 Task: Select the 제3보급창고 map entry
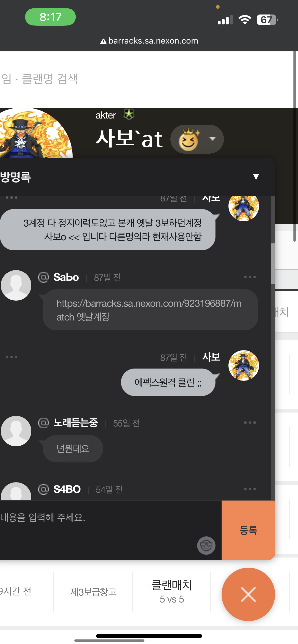[x=93, y=592]
